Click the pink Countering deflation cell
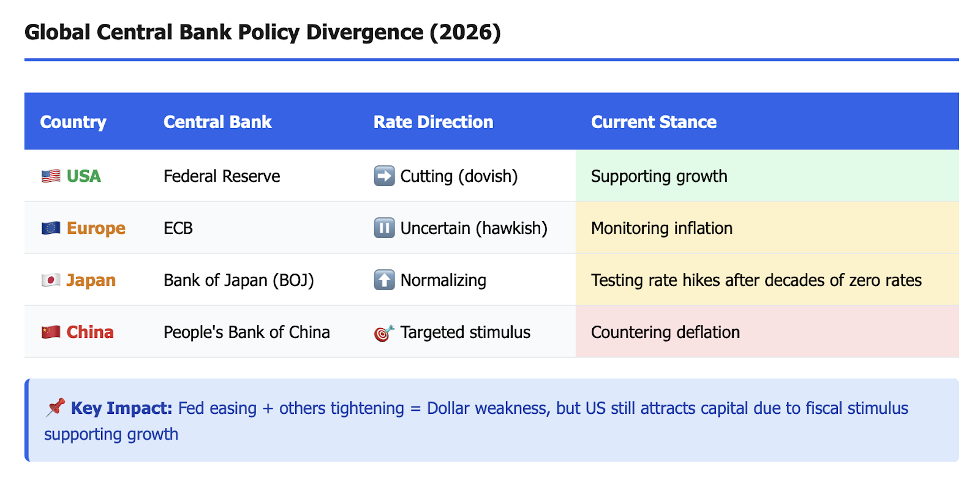Viewport: 980px width, 480px height. click(767, 332)
